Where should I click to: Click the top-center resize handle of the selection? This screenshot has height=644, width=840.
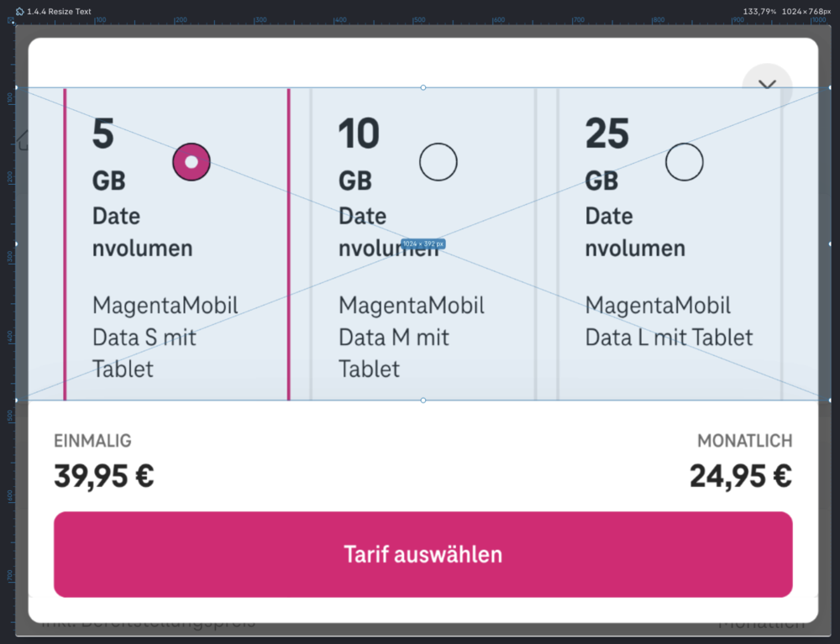click(423, 86)
